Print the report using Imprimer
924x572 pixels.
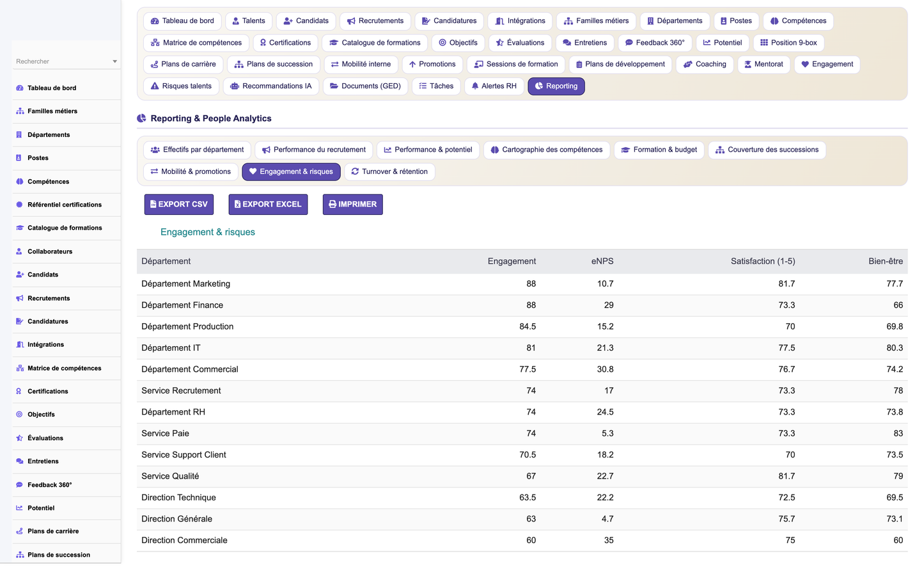click(353, 204)
